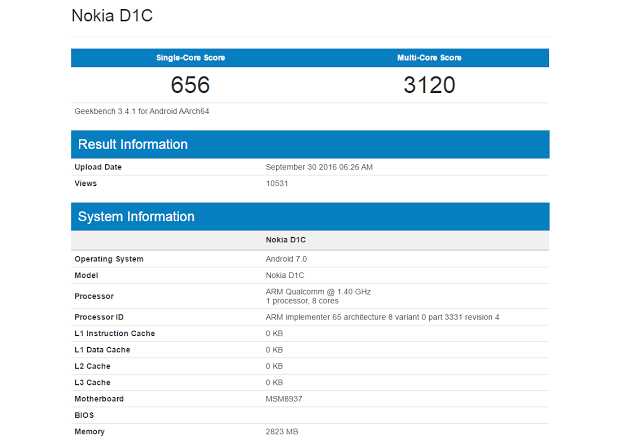640x445 pixels.
Task: Click the Nokia D1C value in the Model row
Action: pyautogui.click(x=285, y=275)
